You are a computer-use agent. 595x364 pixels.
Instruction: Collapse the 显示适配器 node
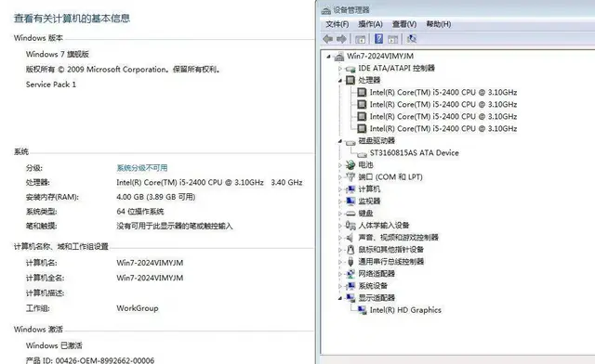(x=340, y=298)
